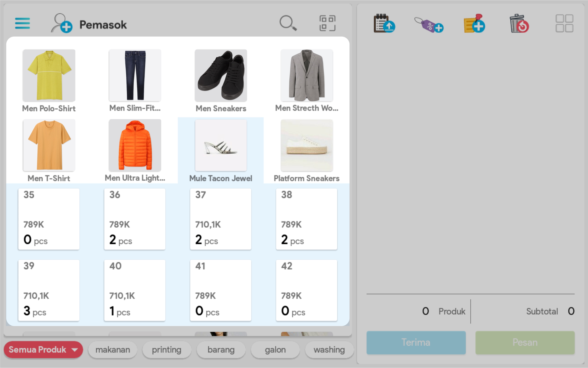
Task: Filter by the galon category
Action: tap(275, 350)
